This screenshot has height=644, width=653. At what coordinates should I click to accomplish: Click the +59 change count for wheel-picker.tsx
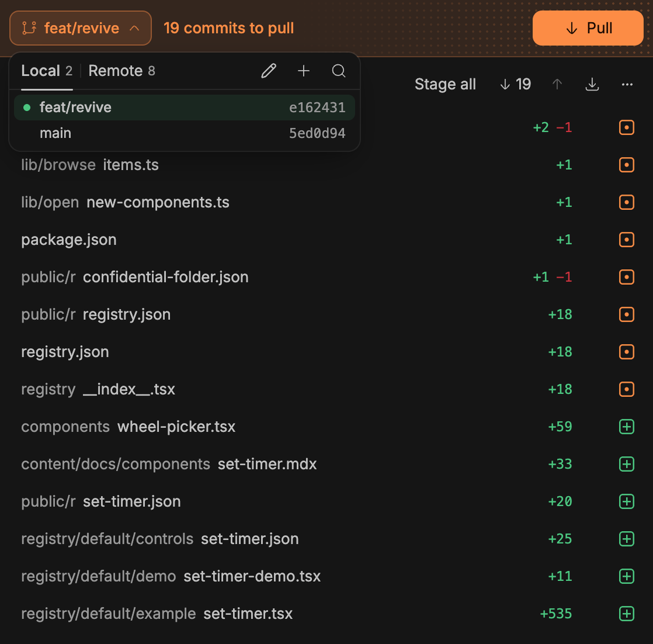point(560,427)
